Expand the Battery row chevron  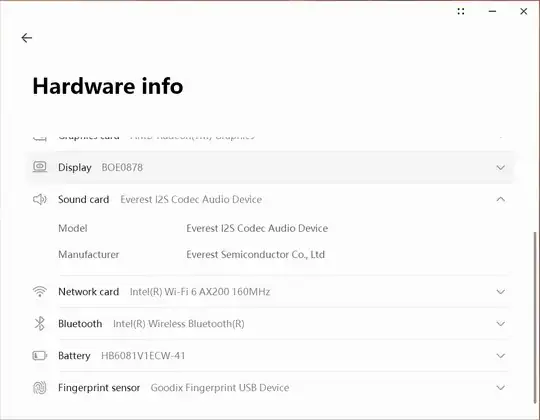[x=501, y=356]
